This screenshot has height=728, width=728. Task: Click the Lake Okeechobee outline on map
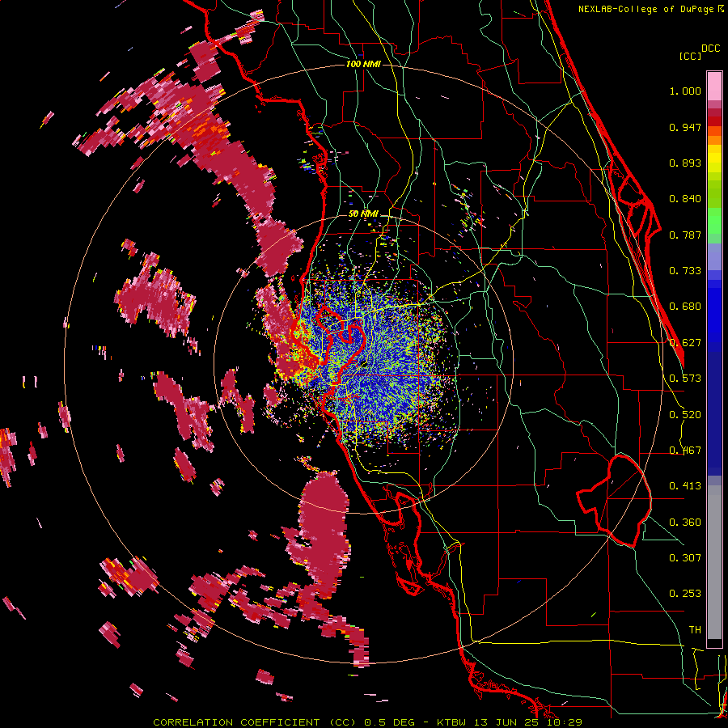click(x=616, y=502)
